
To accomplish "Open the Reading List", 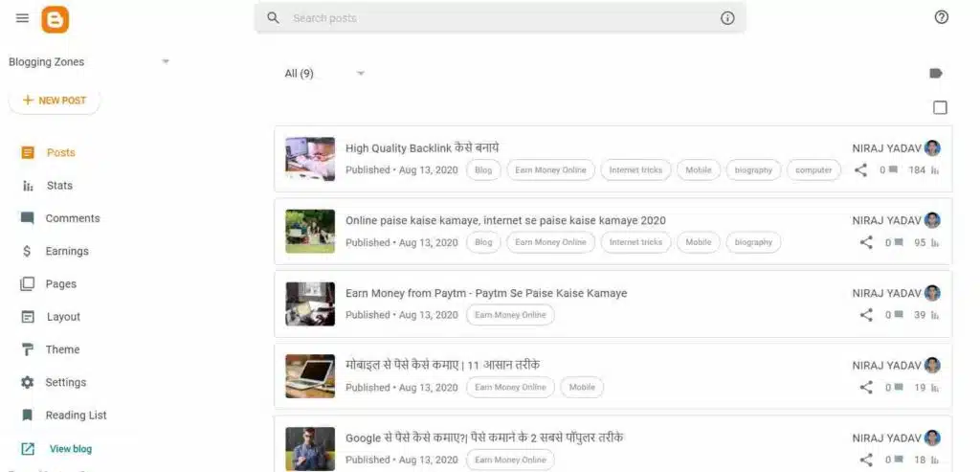I will coord(76,416).
